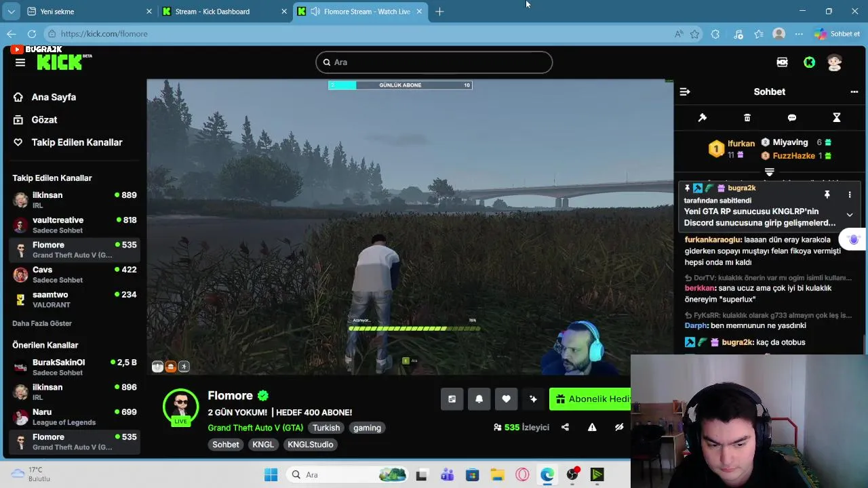Open the browser extensions icon
Image resolution: width=868 pixels, height=488 pixels.
click(715, 34)
